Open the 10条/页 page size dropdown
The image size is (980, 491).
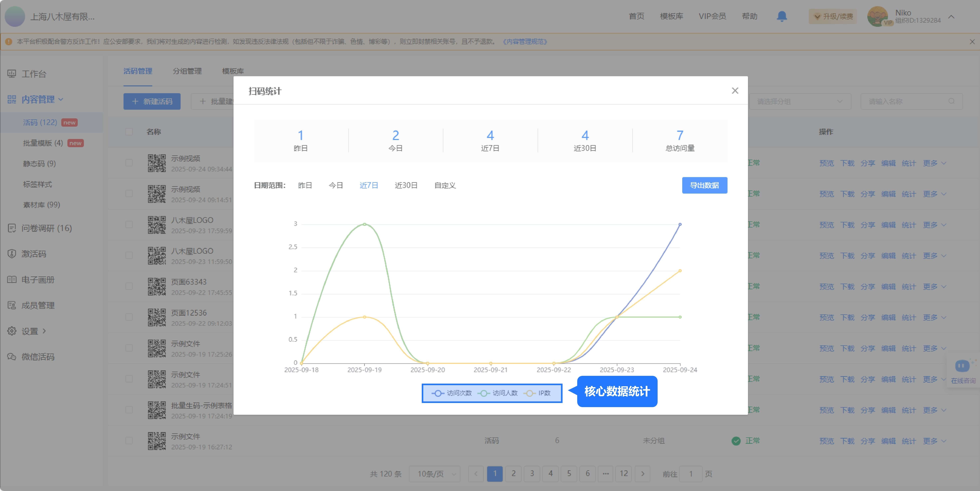434,474
